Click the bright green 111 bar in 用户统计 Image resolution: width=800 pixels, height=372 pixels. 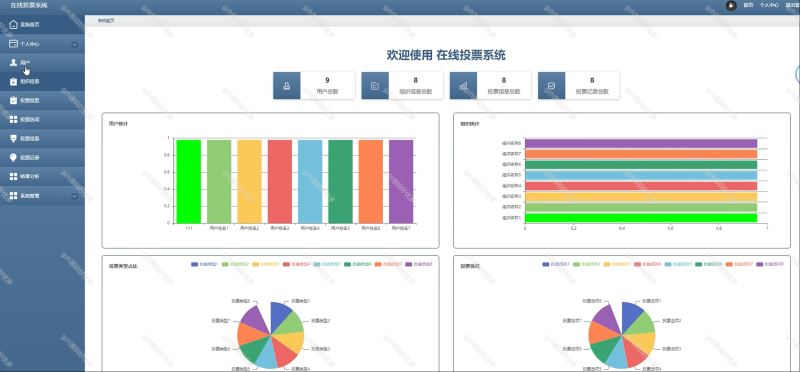click(x=189, y=181)
